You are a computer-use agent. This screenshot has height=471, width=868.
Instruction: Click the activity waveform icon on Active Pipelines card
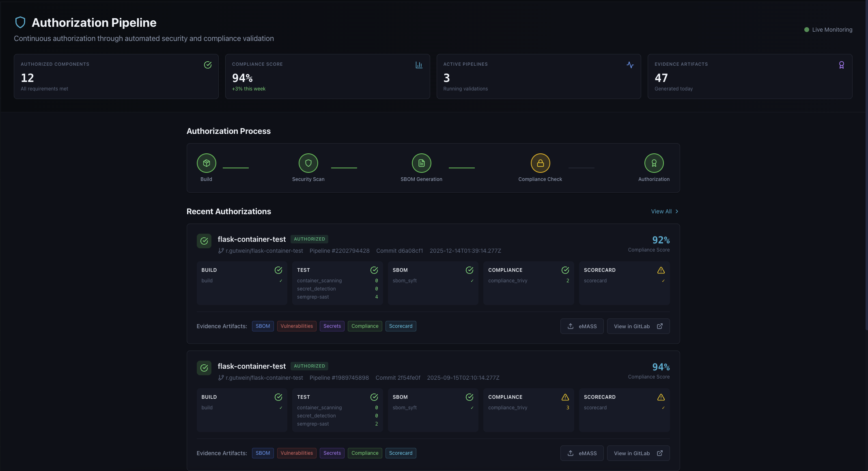(630, 65)
